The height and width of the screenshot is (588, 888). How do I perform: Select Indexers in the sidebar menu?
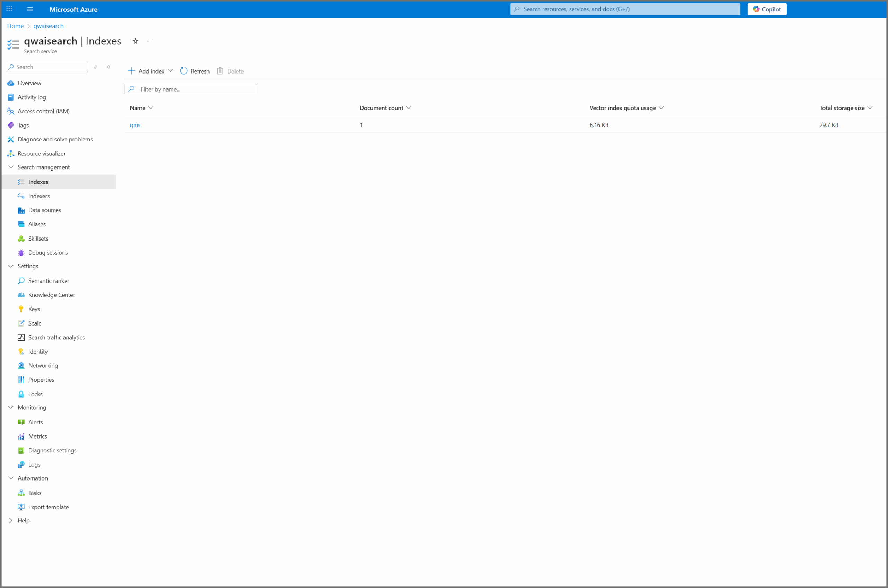click(39, 196)
